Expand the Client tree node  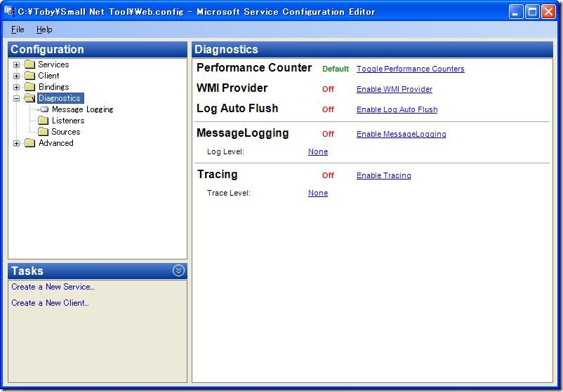point(17,76)
